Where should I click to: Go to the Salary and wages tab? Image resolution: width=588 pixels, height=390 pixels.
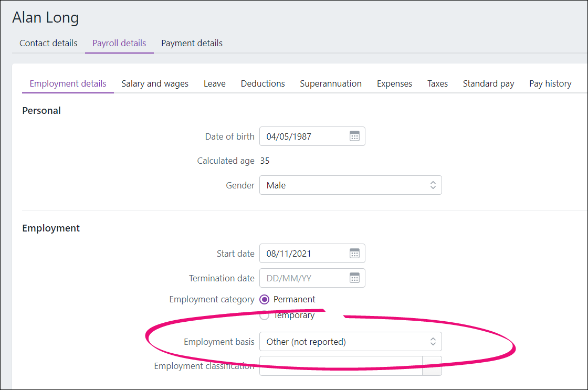click(x=155, y=83)
